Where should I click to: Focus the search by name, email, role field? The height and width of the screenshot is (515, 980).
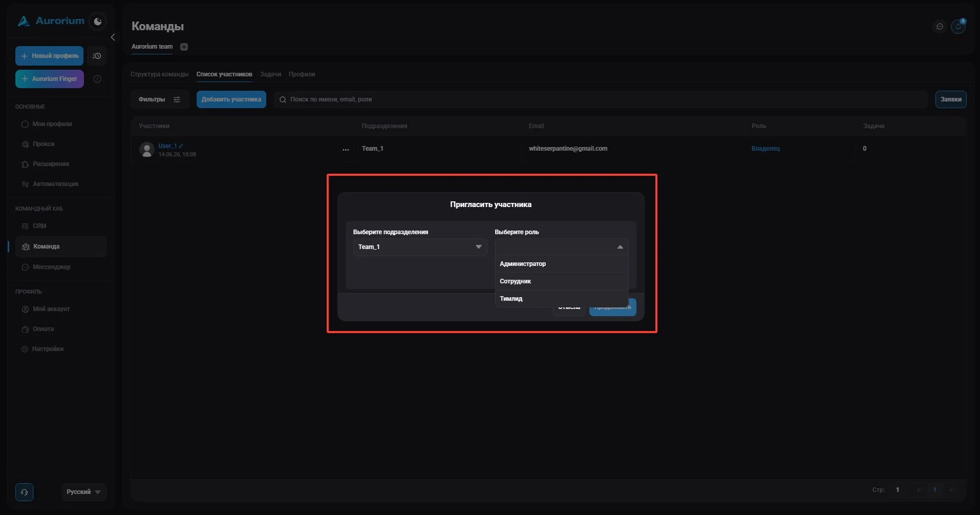click(601, 99)
